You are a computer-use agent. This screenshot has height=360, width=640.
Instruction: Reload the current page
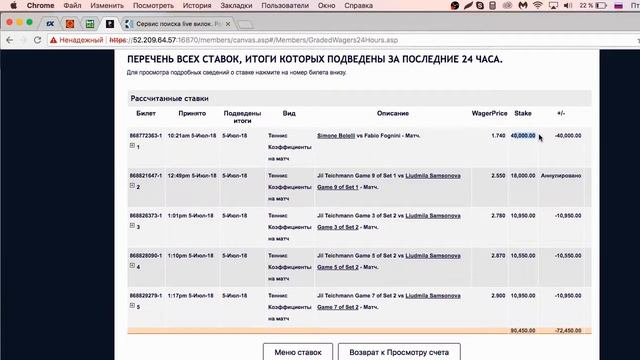click(x=38, y=40)
